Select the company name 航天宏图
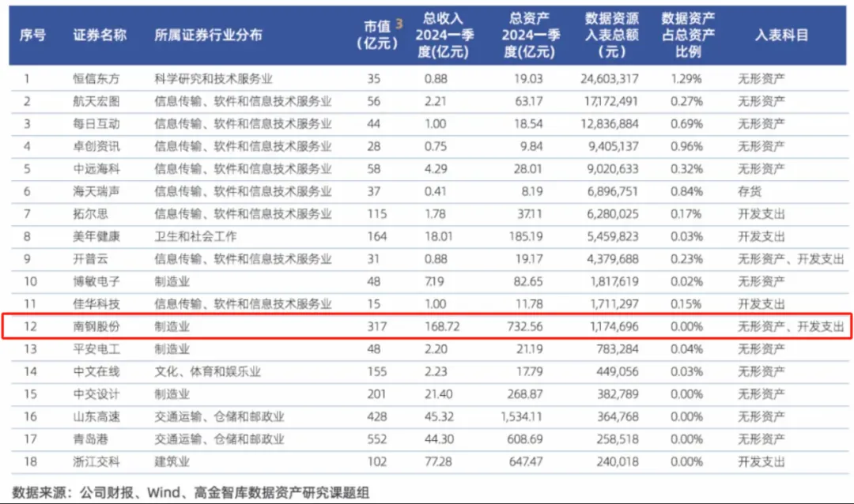This screenshot has height=504, width=854. 96,101
